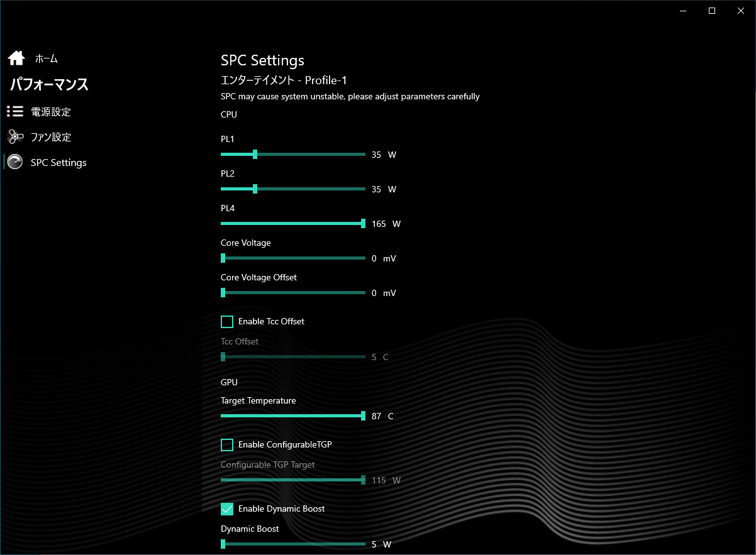Click the SPC Settings gauge icon
Image resolution: width=756 pixels, height=555 pixels.
[15, 162]
